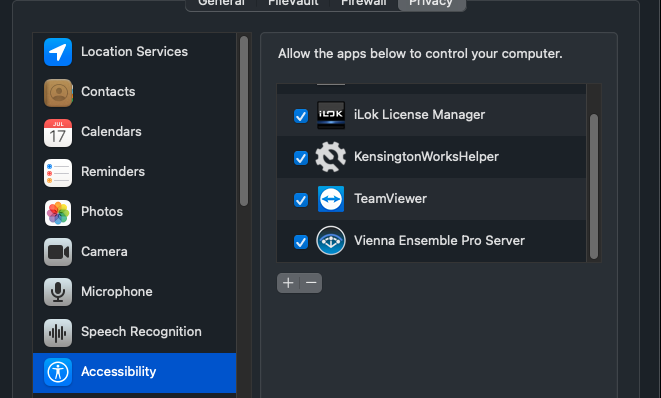661x398 pixels.
Task: Open the Photos flower icon
Action: coord(58,212)
